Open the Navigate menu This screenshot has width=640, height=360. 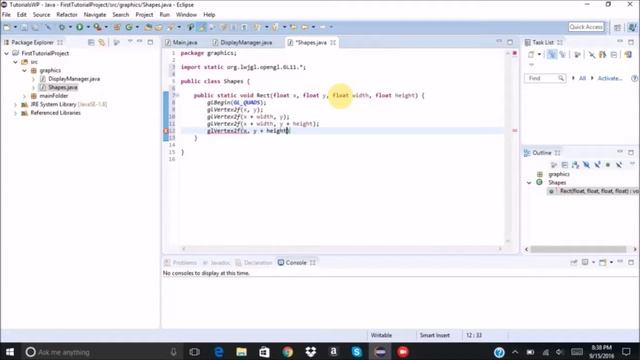tap(95, 15)
